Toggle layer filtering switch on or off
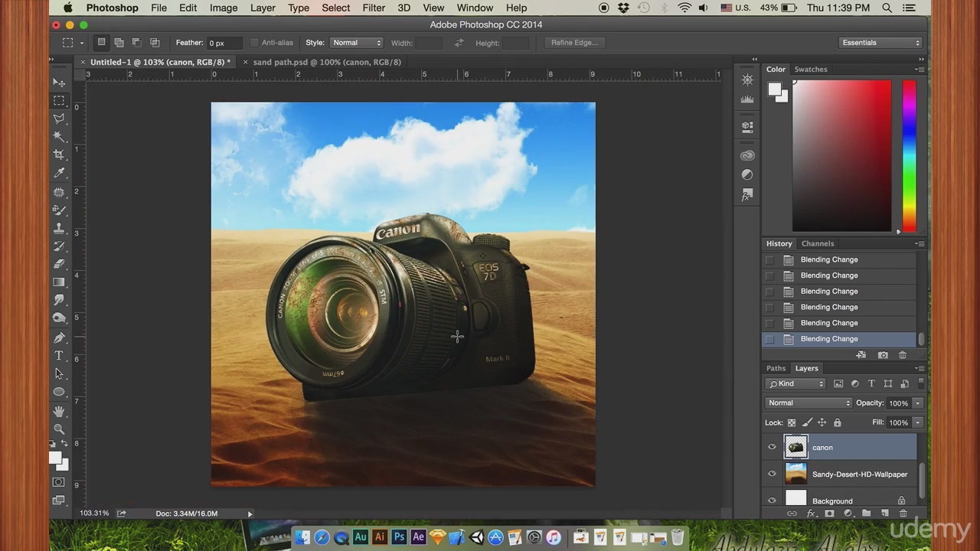980x551 pixels. pyautogui.click(x=920, y=383)
